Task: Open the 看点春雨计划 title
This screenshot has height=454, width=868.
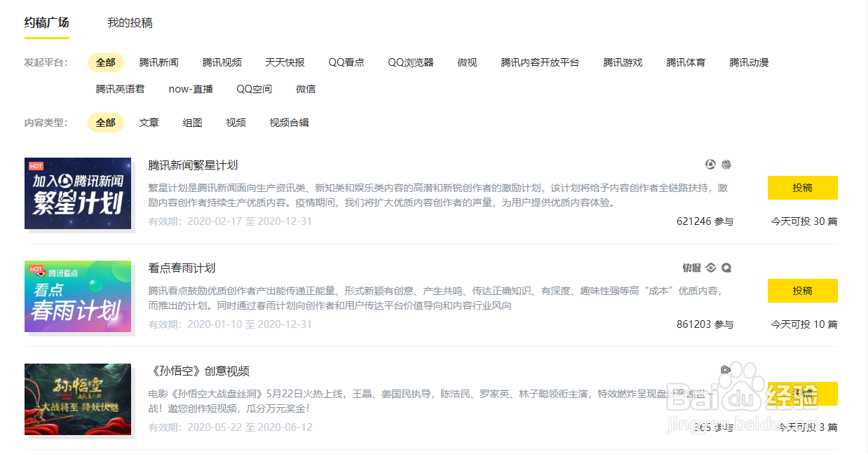Action: 182,268
